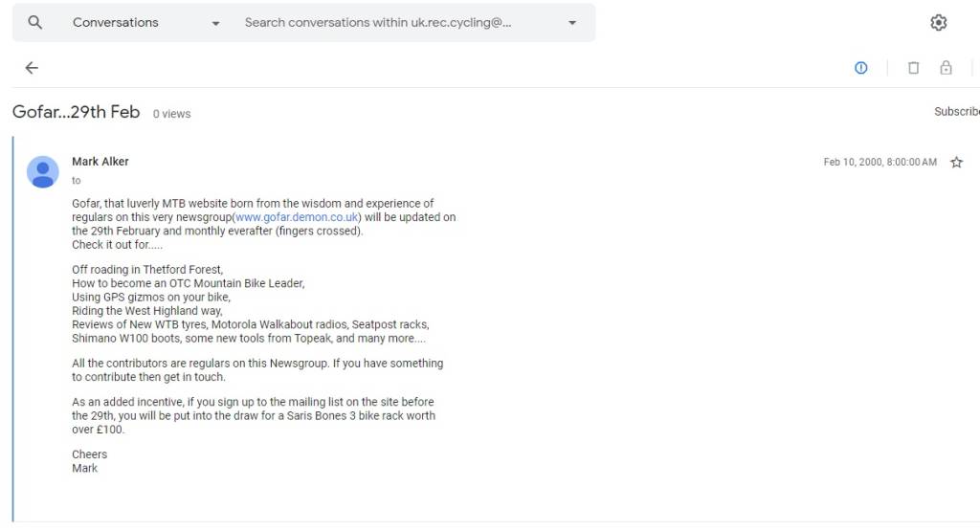Click the Feb 10, 2000 timestamp

point(880,163)
